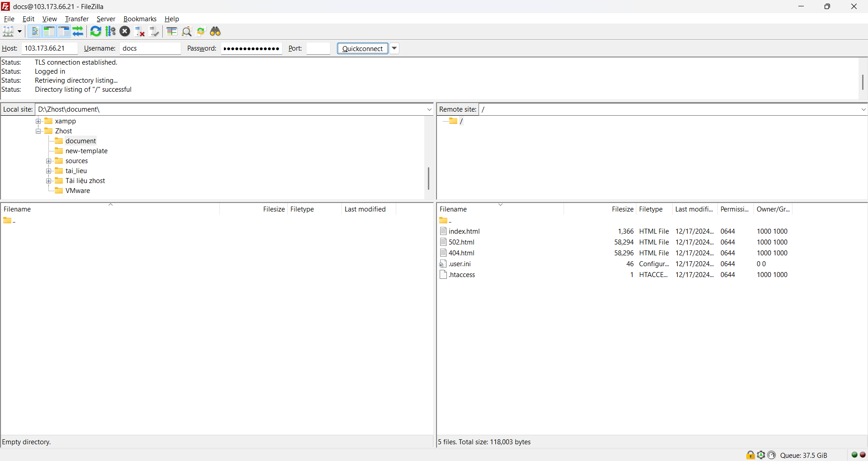Open the Site Manager
The width and height of the screenshot is (868, 461).
click(x=8, y=31)
